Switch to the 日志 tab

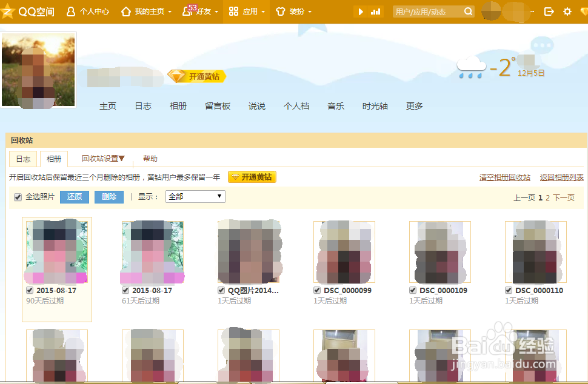pyautogui.click(x=22, y=158)
